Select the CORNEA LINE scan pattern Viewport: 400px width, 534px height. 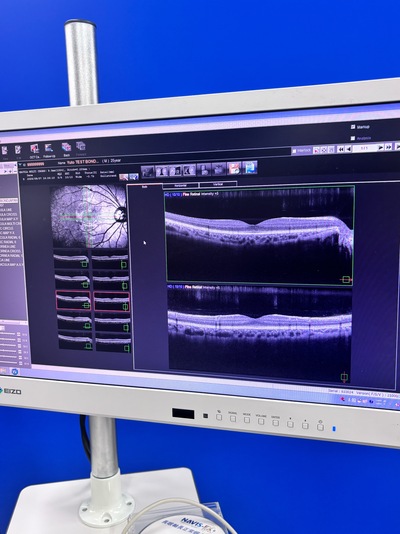(9, 246)
